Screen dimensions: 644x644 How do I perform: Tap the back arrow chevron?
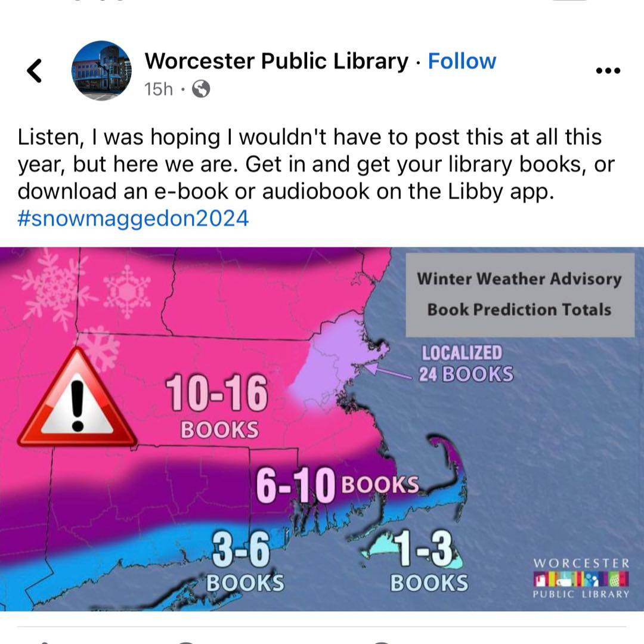pos(35,71)
